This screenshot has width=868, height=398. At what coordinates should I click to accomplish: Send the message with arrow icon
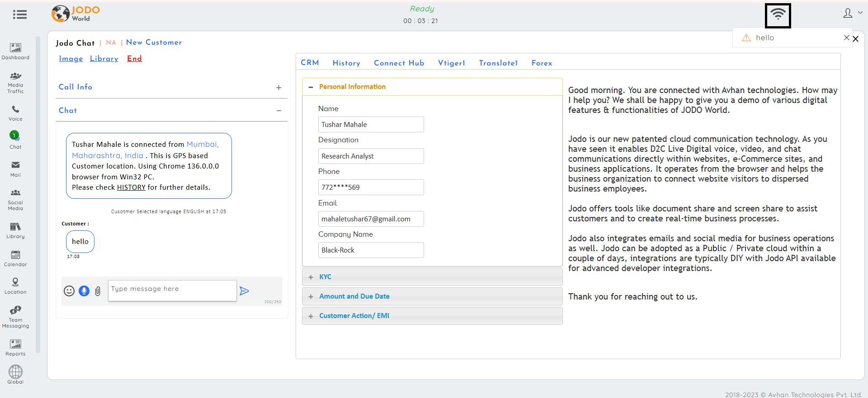point(244,291)
